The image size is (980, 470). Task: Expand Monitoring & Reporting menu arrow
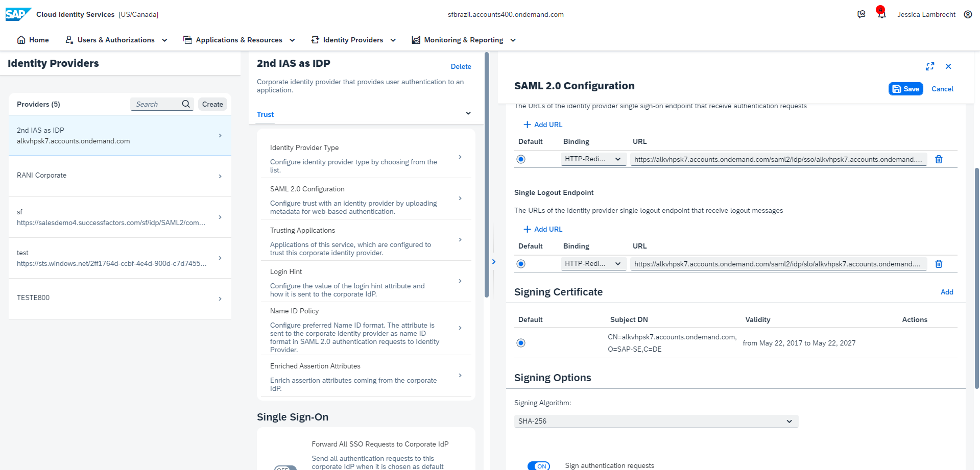click(513, 40)
